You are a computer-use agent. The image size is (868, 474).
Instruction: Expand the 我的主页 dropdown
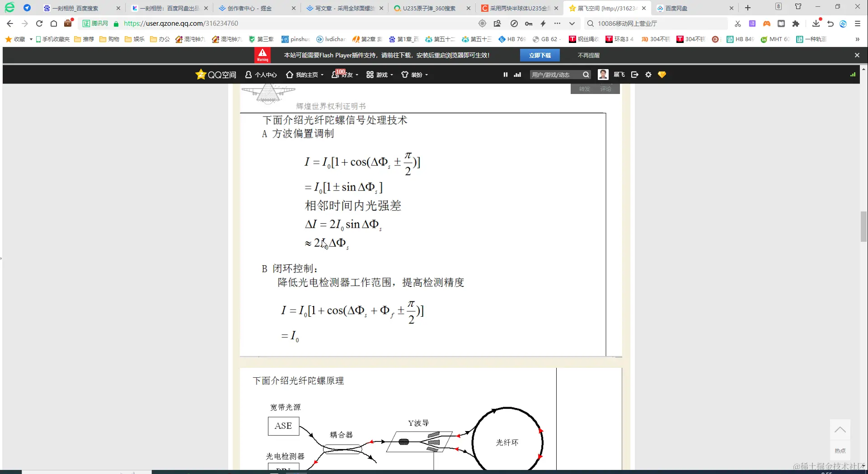pos(307,75)
